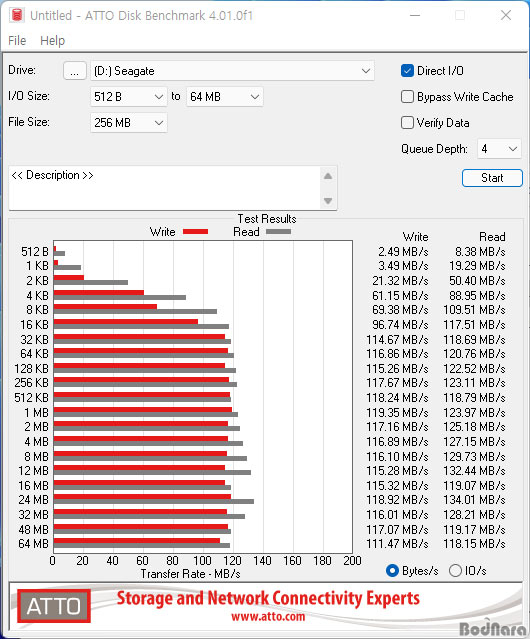Open the Queue Depth dropdown

tap(499, 149)
